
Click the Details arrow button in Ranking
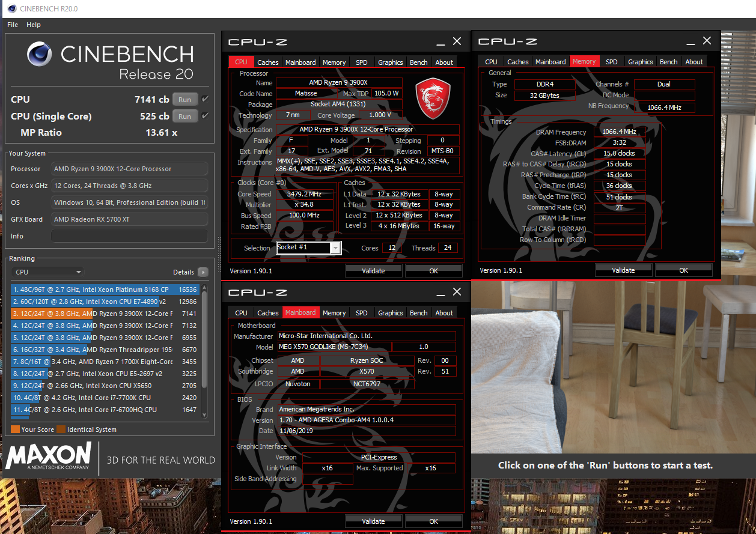point(203,272)
